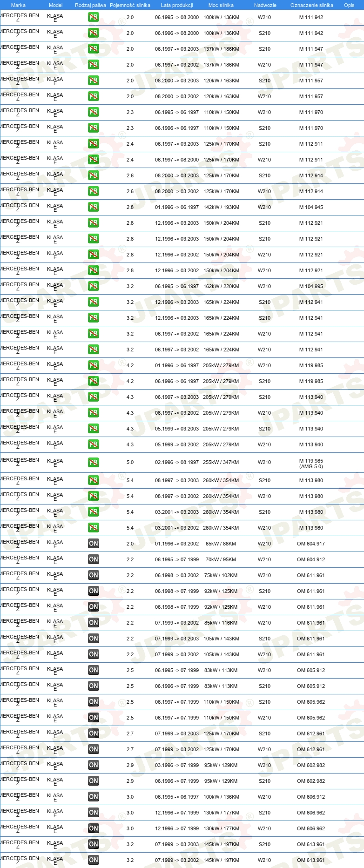Select the engine code M 104.995

(311, 286)
